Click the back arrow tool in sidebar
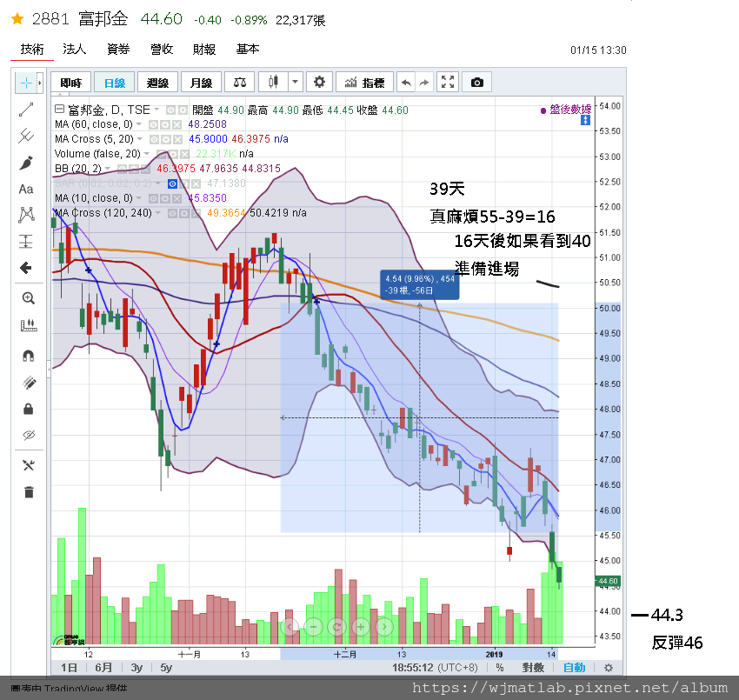739x700 pixels. pos(26,268)
